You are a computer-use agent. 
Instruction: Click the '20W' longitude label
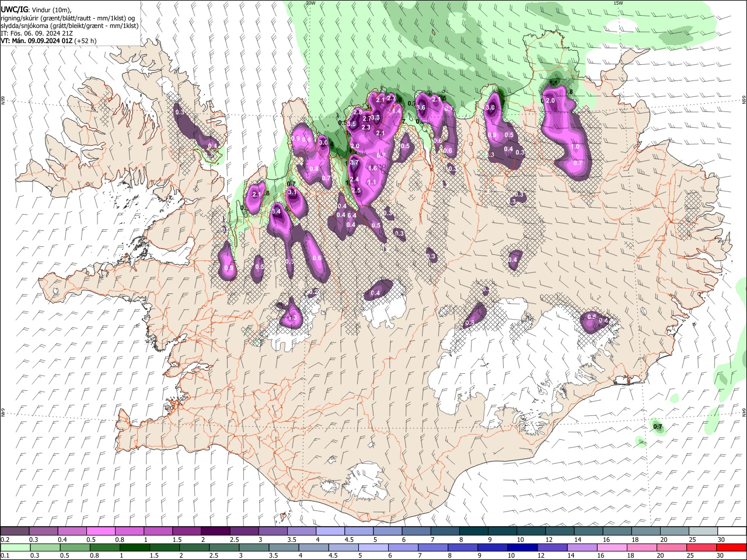pos(310,3)
